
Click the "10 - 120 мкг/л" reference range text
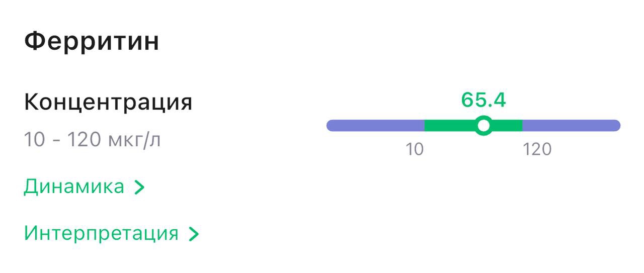93,140
